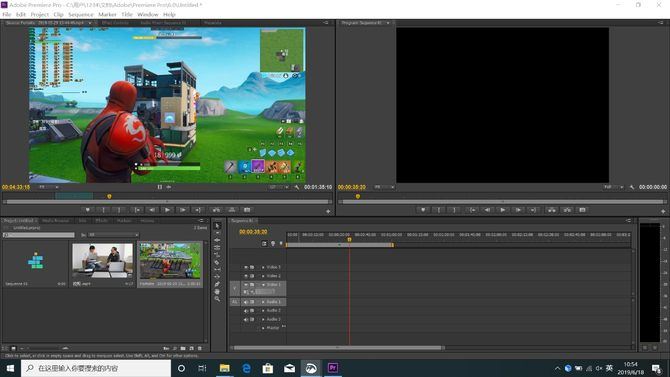670x377 pixels.
Task: Mark Out point in the Source monitor
Action: [x=119, y=210]
